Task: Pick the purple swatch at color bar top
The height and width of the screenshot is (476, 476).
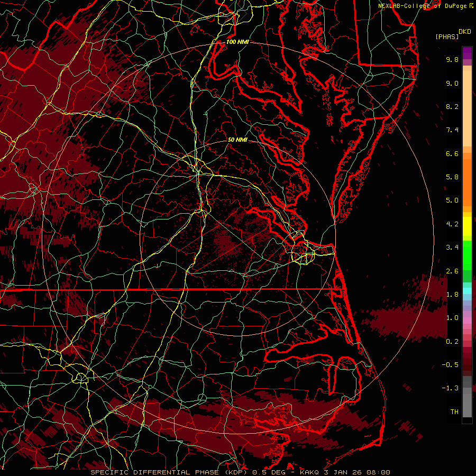Action: click(x=467, y=53)
